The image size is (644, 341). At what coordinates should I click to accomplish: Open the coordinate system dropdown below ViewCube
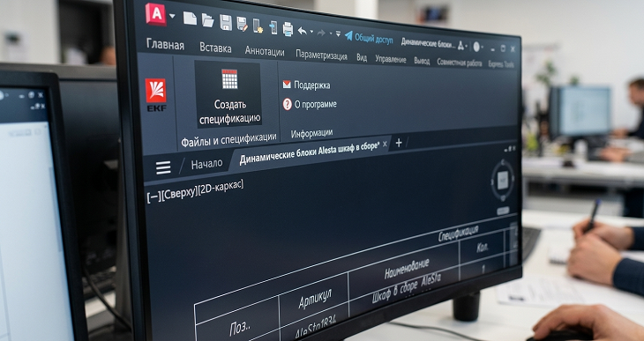[x=503, y=211]
